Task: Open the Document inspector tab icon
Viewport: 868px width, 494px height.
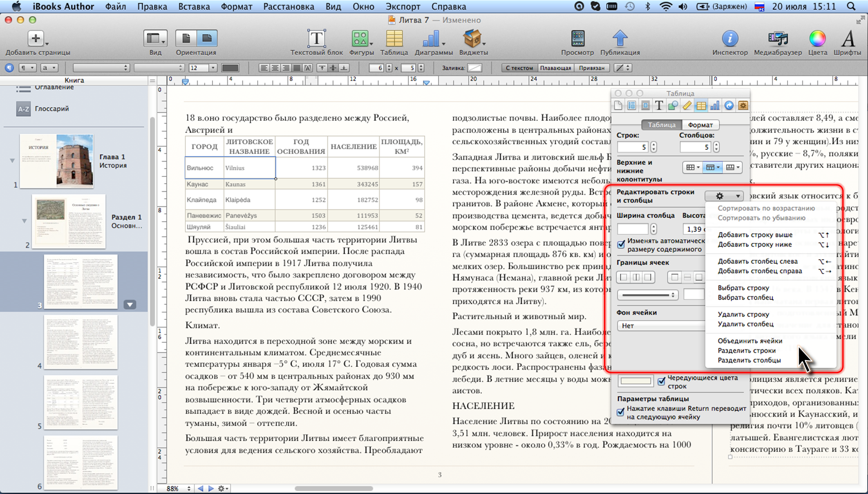Action: coord(618,105)
